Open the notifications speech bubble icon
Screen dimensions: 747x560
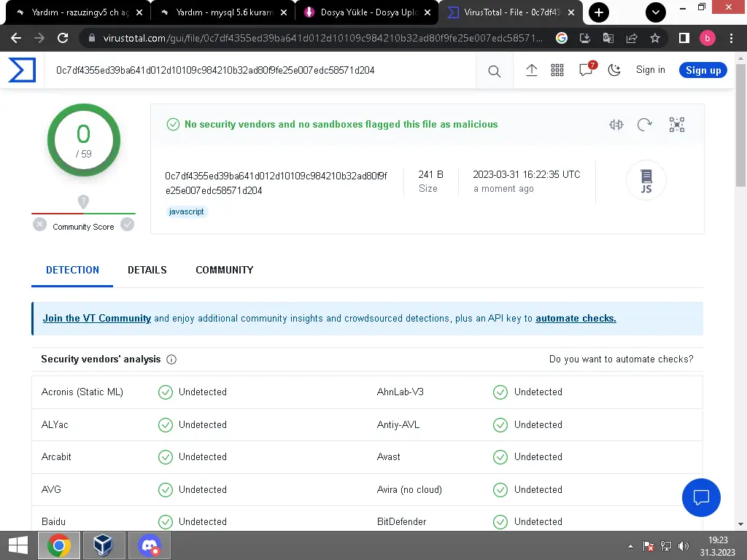(586, 70)
